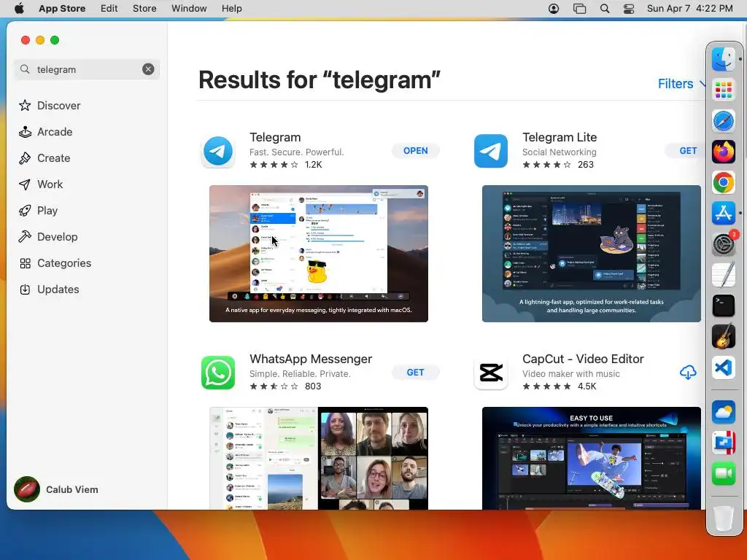
Task: Open the Help menu
Action: tap(231, 9)
